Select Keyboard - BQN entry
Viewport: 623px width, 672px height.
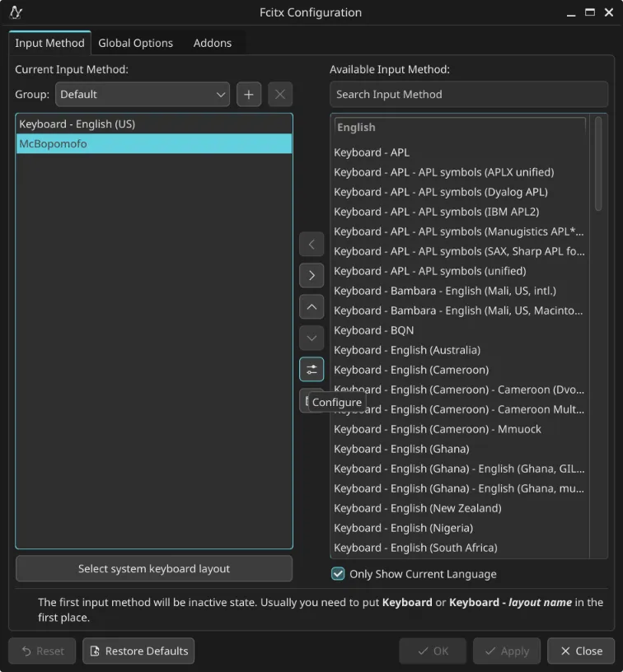pos(460,330)
